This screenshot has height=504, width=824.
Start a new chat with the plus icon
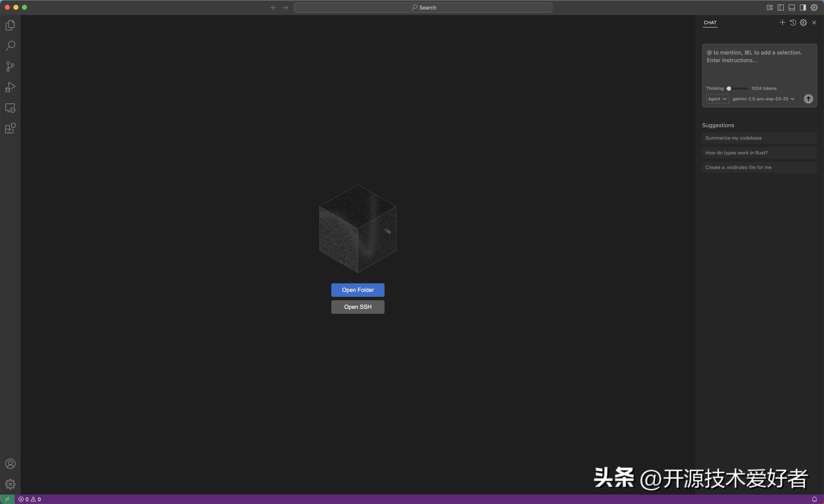(782, 23)
